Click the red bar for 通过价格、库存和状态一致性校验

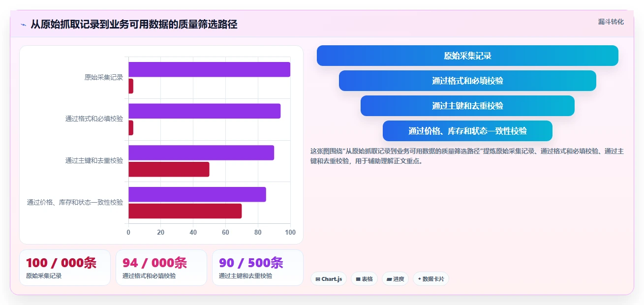tap(185, 211)
